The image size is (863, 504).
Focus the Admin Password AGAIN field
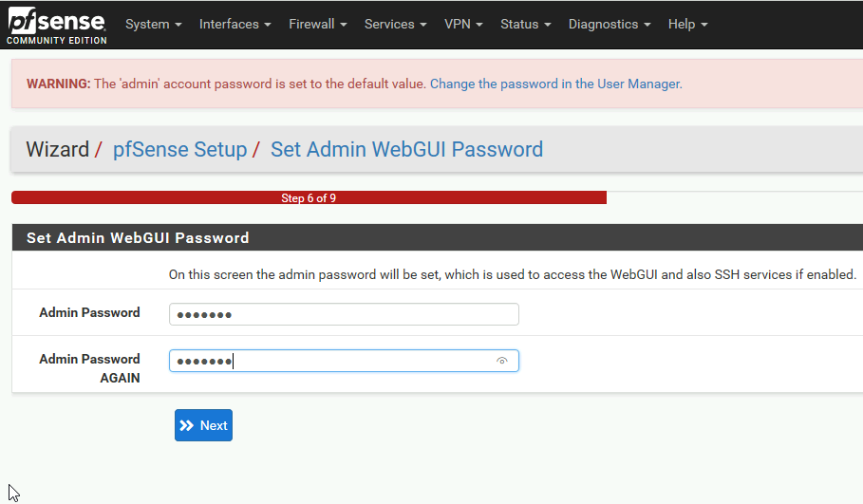tap(344, 361)
